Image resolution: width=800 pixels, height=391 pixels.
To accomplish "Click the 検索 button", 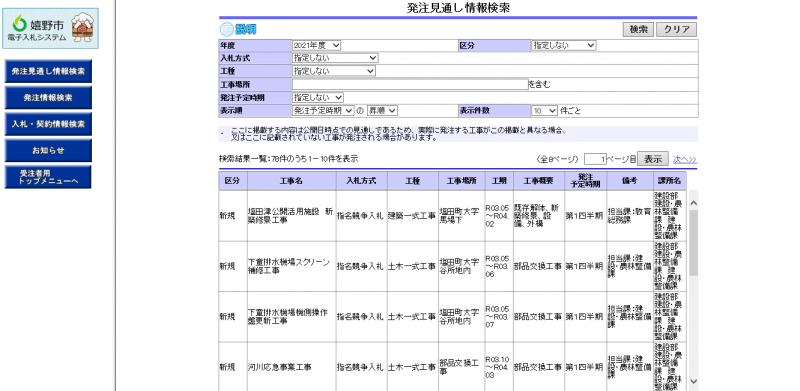I will click(638, 30).
